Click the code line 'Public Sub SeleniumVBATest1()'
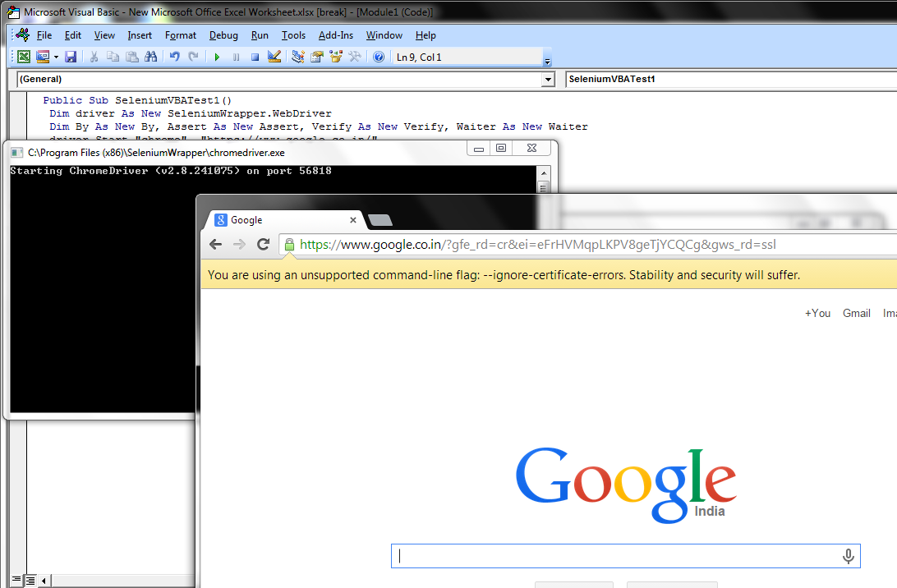897x588 pixels. coord(137,100)
